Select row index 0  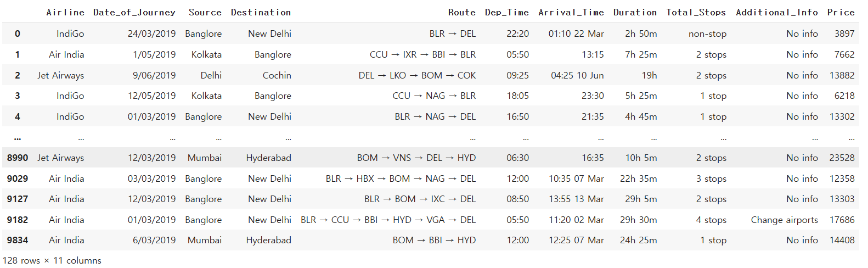(x=18, y=33)
